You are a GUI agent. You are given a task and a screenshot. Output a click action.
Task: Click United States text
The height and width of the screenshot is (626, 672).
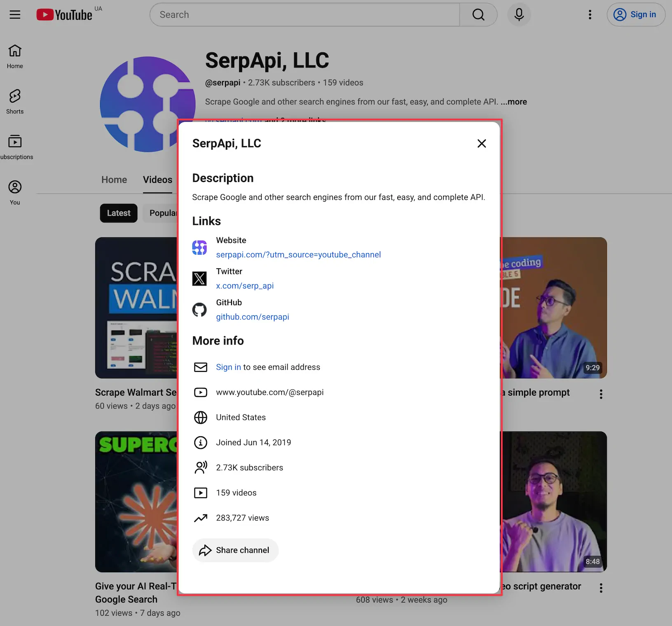point(241,417)
